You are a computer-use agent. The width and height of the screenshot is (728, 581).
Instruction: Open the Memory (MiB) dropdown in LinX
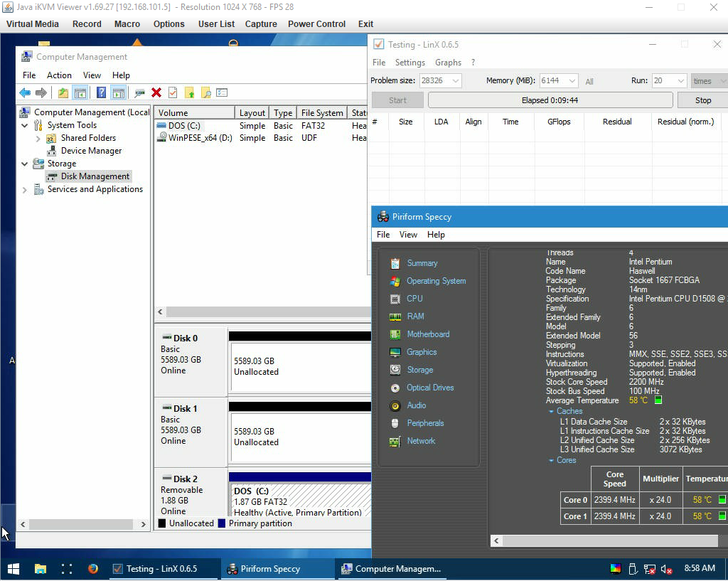tap(572, 81)
